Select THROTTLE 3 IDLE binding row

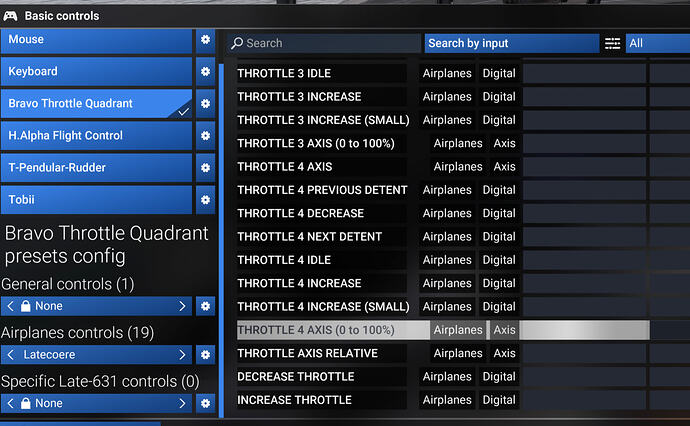322,73
